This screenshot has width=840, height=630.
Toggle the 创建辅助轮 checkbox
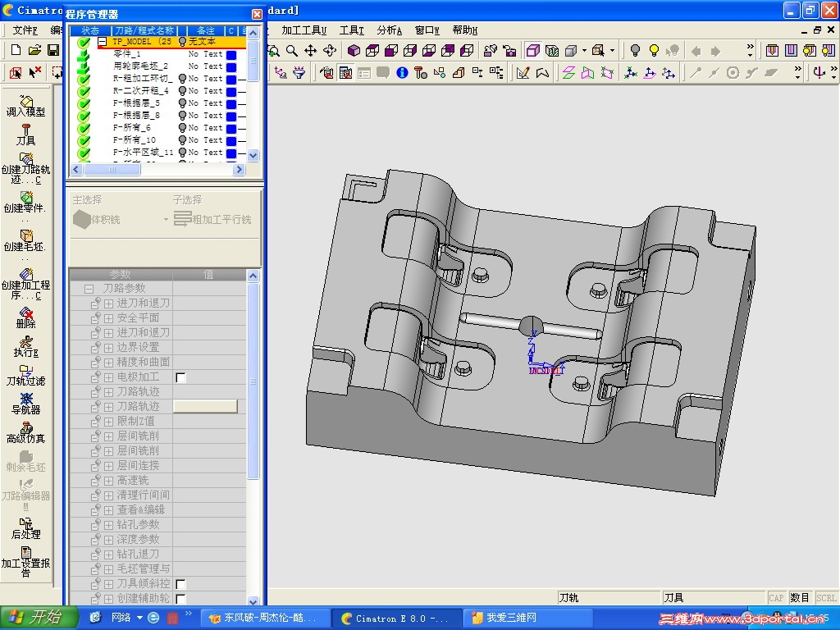click(181, 598)
